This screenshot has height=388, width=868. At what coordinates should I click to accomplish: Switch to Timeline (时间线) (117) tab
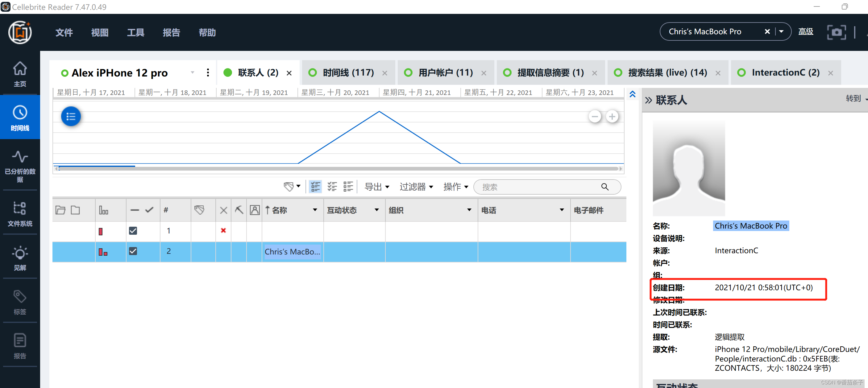[348, 73]
